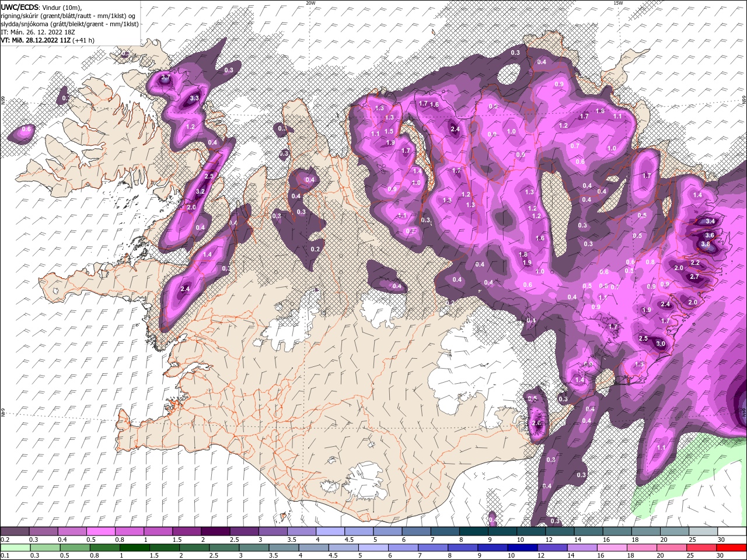The width and height of the screenshot is (747, 560).
Task: Select lower scale swatch between 2.5 and 3
Action: coord(225,548)
